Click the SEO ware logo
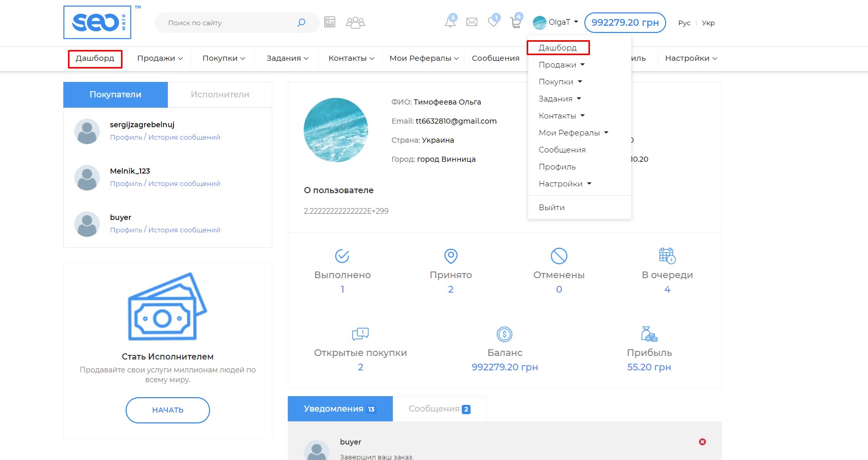 [97, 22]
